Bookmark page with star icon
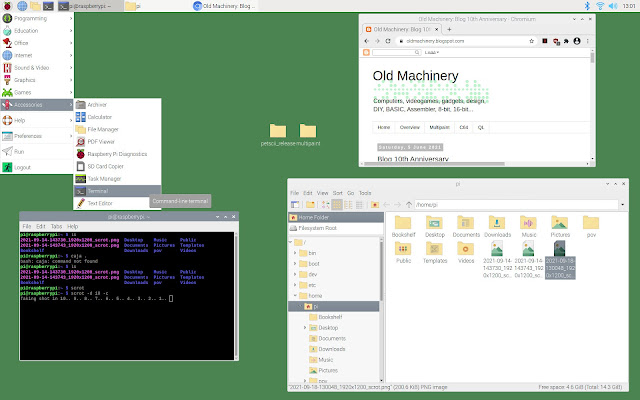Viewport: 640px width, 400px height. pyautogui.click(x=531, y=41)
